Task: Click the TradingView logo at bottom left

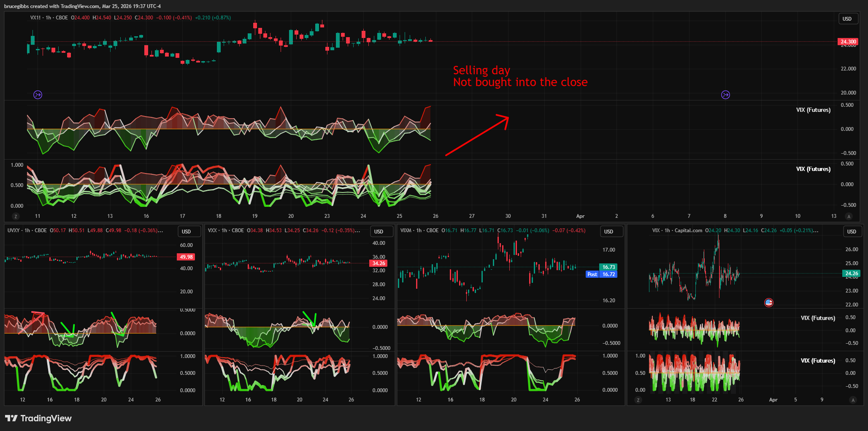Action: [x=38, y=418]
